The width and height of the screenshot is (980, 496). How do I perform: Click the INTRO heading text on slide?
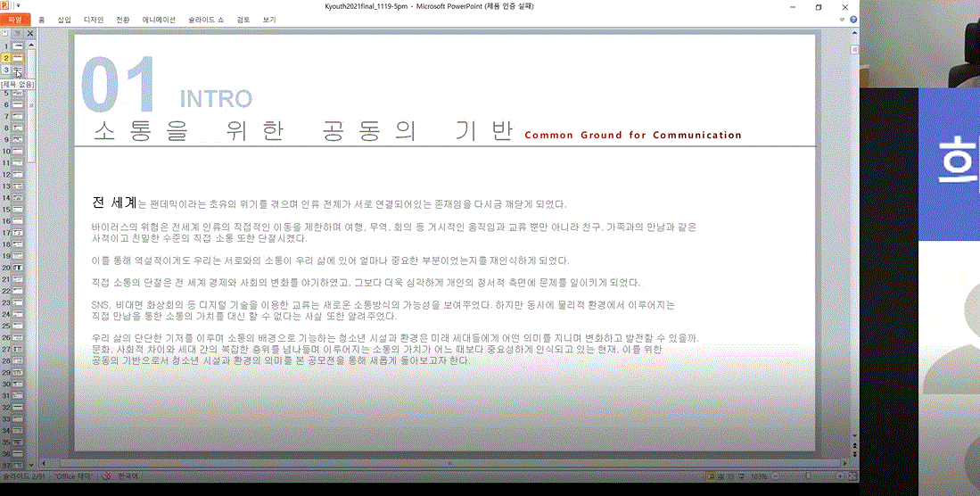click(216, 99)
